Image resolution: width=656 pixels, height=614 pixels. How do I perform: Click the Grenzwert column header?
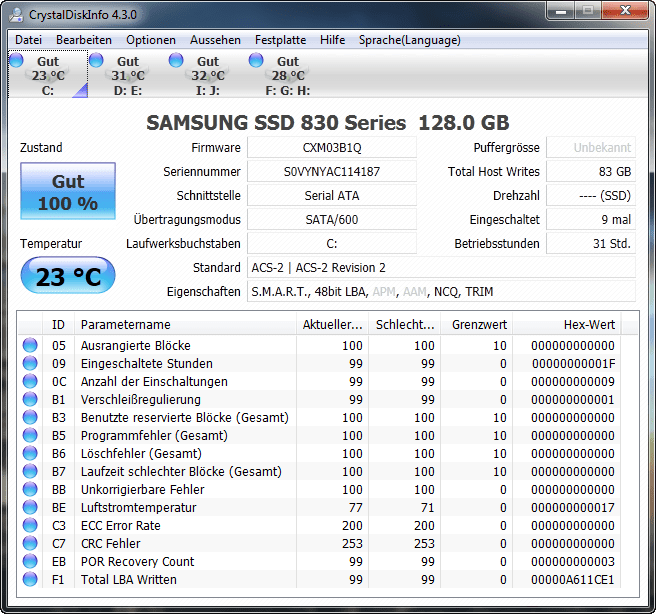[477, 325]
